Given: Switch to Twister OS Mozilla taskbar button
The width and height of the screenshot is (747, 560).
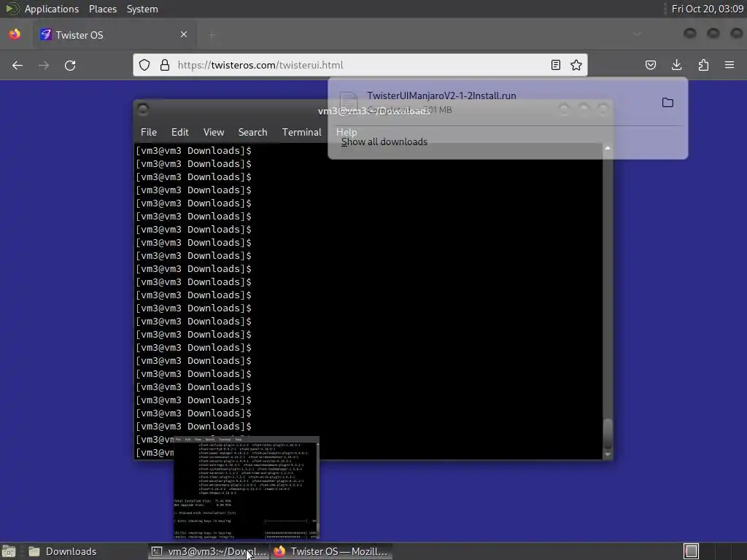Looking at the screenshot, I should tap(332, 551).
